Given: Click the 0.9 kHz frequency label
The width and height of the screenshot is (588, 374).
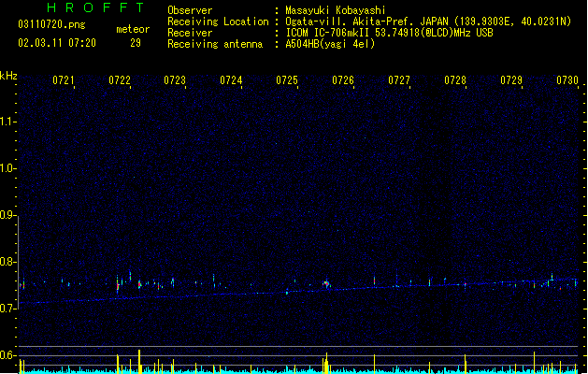Looking at the screenshot, I should [7, 215].
